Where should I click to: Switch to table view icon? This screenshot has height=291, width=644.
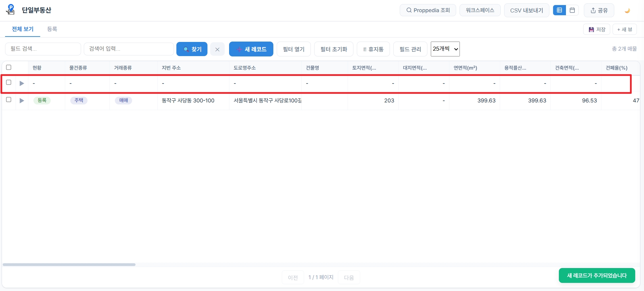click(x=560, y=10)
